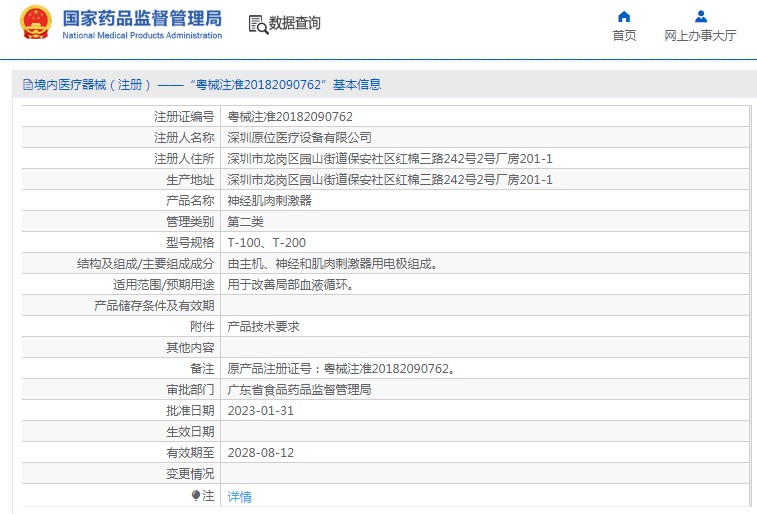Open 网上办事大厅 text link
This screenshot has width=757, height=514.
700,36
